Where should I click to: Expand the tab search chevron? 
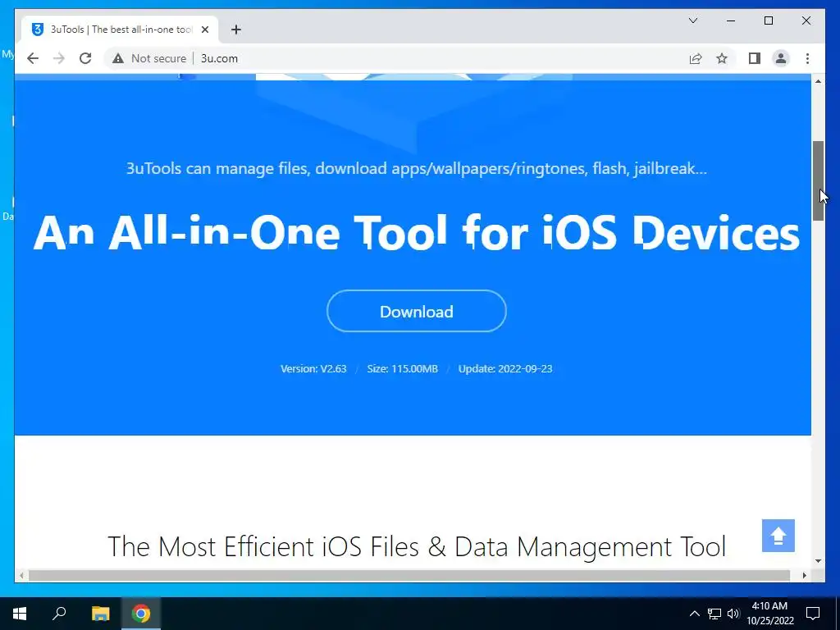click(692, 21)
